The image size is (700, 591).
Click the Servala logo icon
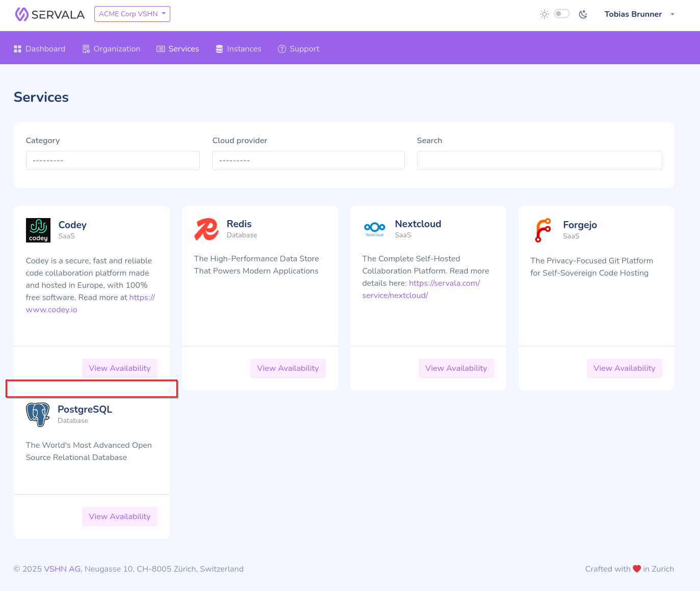click(x=21, y=14)
